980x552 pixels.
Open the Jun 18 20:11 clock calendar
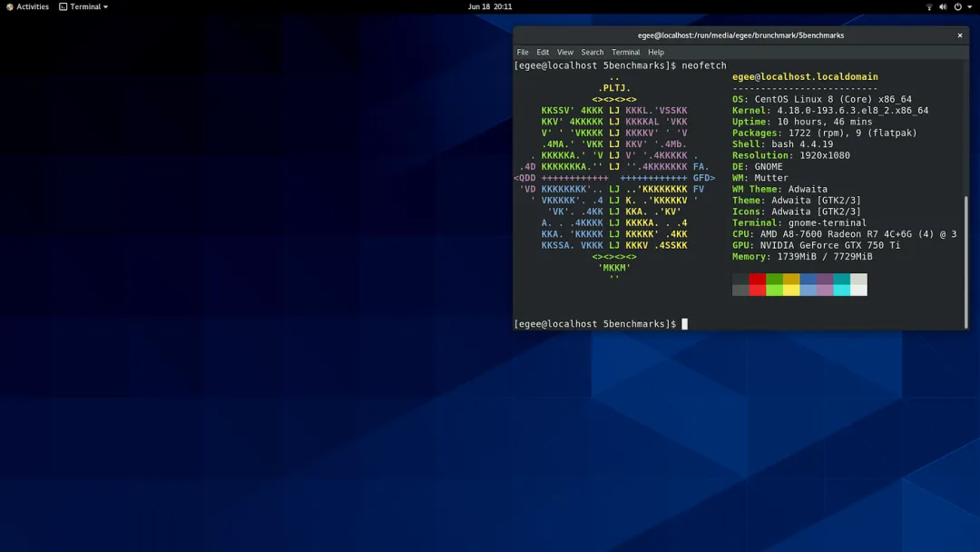click(490, 7)
